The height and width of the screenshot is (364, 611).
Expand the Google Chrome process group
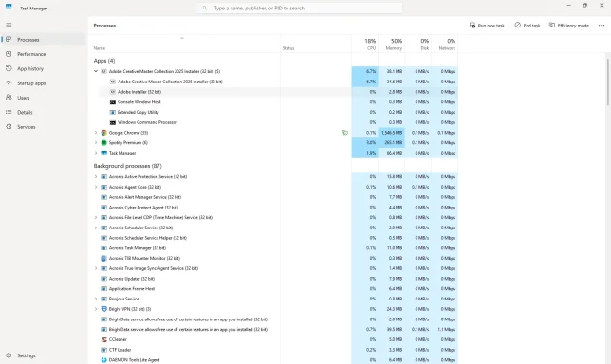[x=96, y=133]
